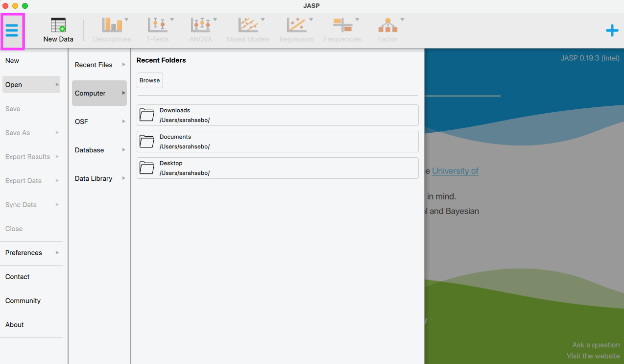This screenshot has width=624, height=364.
Task: Select the T-Tests toolbar icon
Action: 158,26
